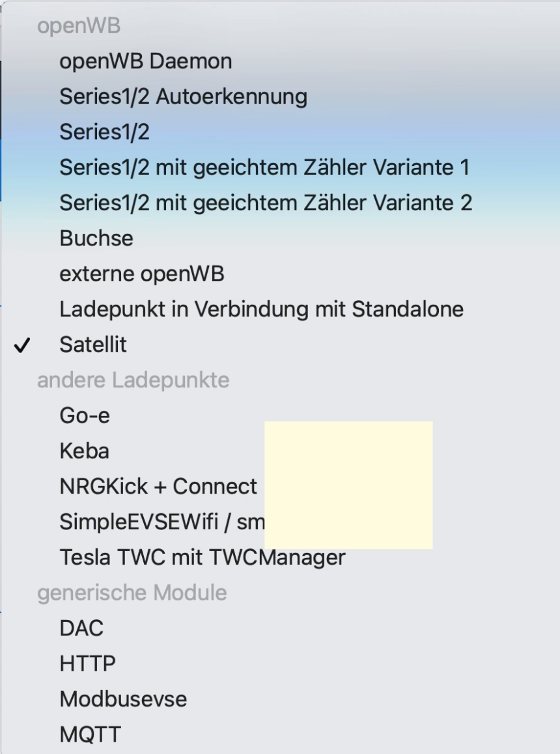This screenshot has height=754, width=560.
Task: Pick NRGKick + Connect option
Action: (x=158, y=486)
